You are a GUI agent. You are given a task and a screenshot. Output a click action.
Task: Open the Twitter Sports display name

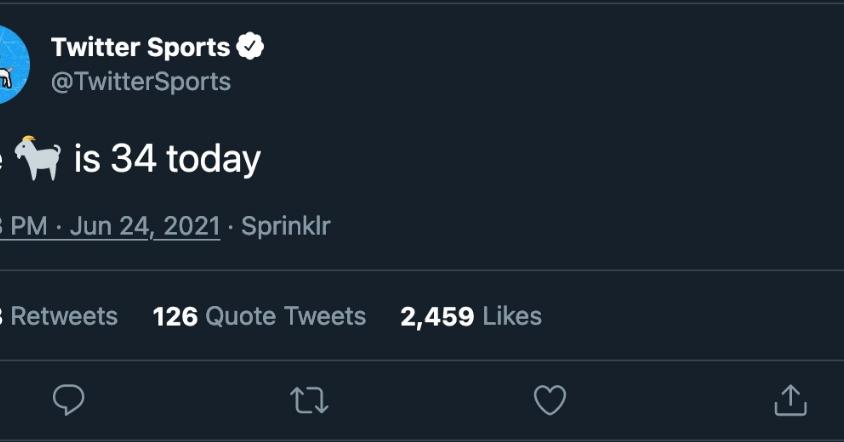(x=140, y=46)
